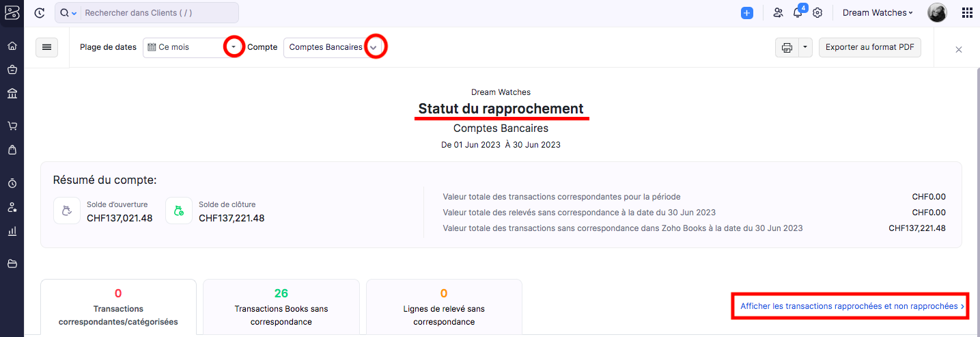Viewport: 980px width, 337px height.
Task: Open recent history clock icon
Action: 40,12
